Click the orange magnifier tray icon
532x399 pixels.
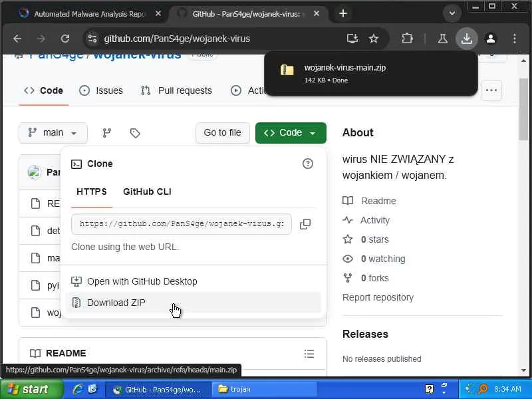(x=483, y=389)
